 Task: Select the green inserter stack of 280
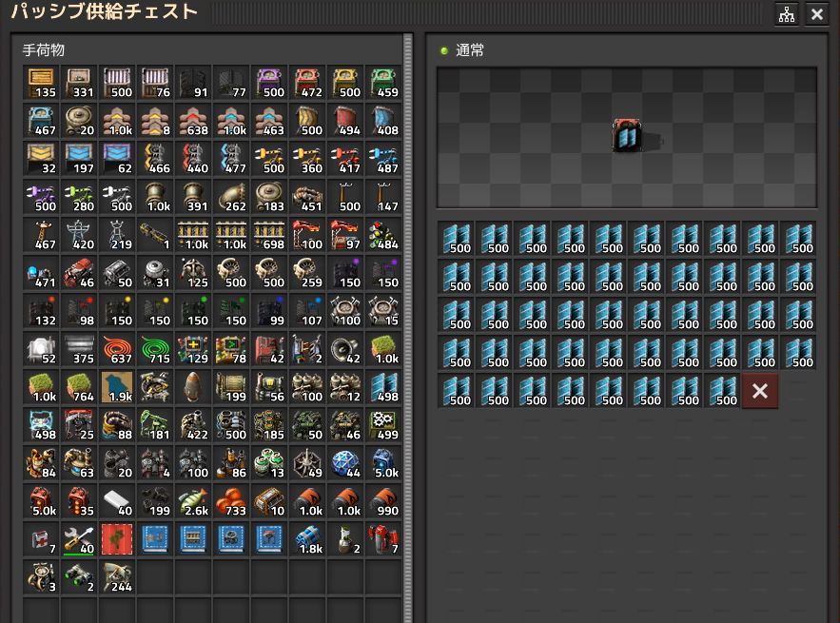point(79,197)
